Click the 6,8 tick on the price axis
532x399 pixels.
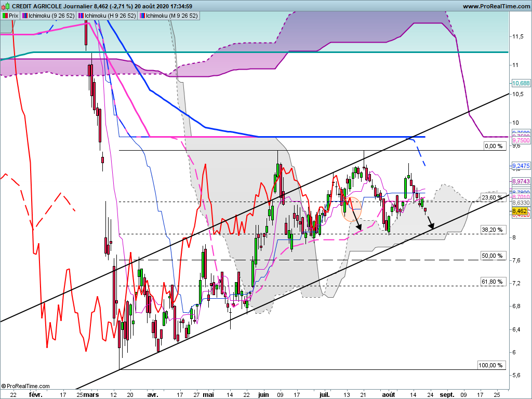(516, 307)
